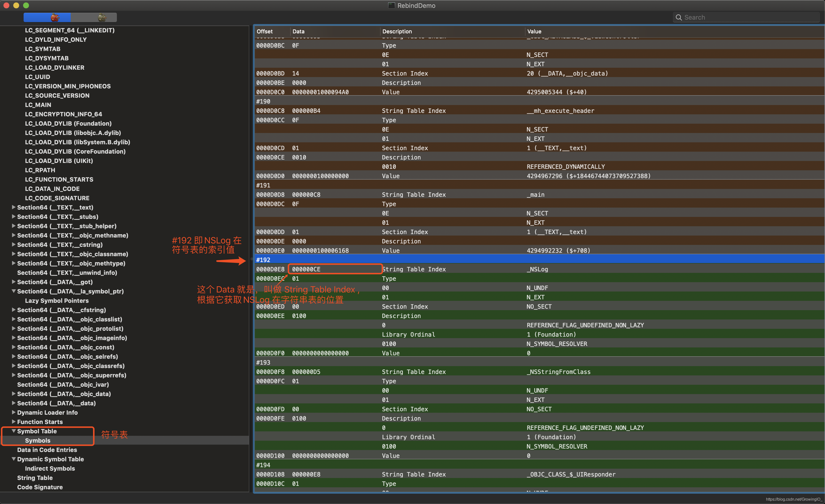Select Section64 (__DATA,__objc_ivar) row

(63, 385)
